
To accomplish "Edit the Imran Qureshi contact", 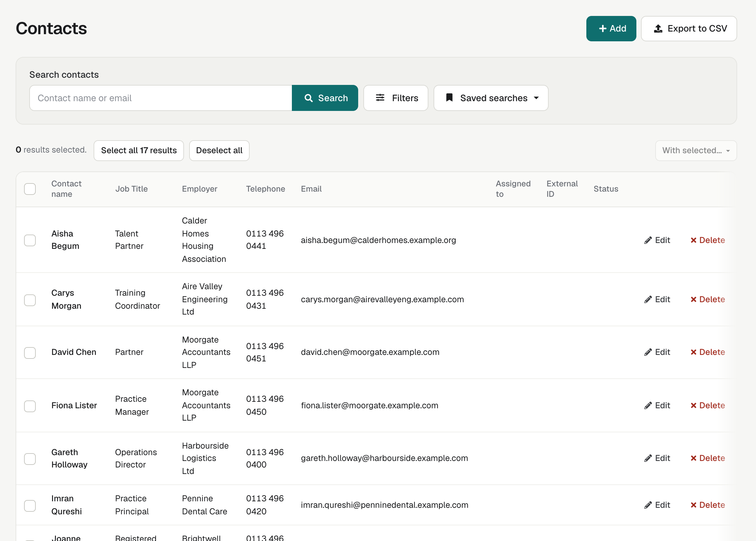I will click(x=657, y=505).
